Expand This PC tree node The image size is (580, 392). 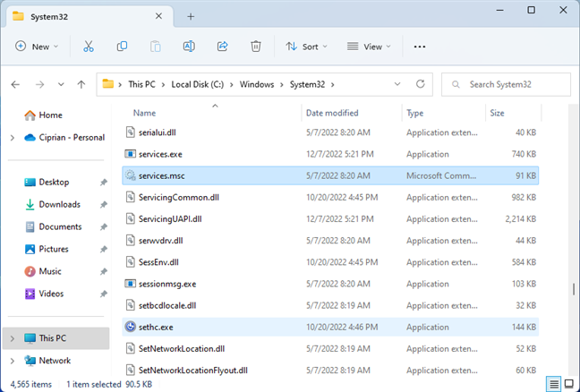point(13,338)
